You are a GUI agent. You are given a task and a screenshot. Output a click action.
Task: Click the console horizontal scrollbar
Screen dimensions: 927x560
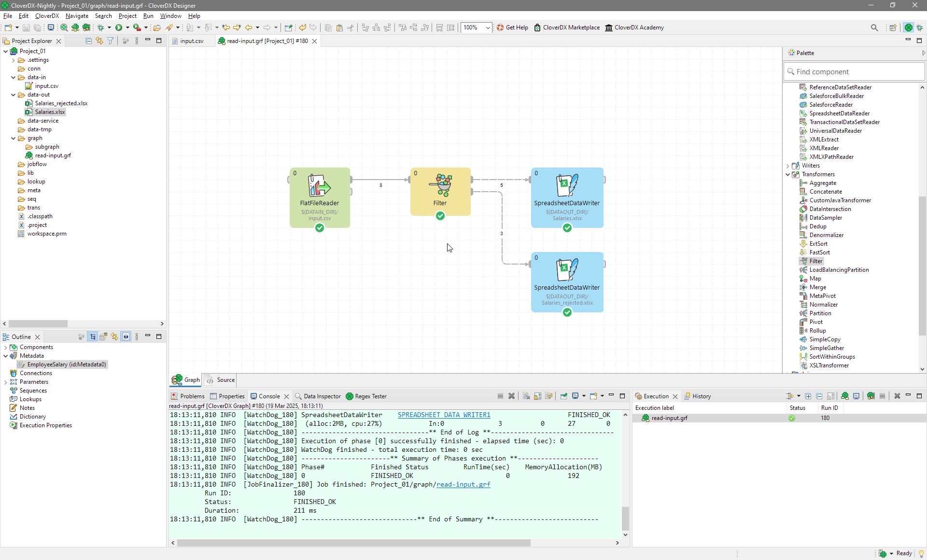[x=353, y=543]
